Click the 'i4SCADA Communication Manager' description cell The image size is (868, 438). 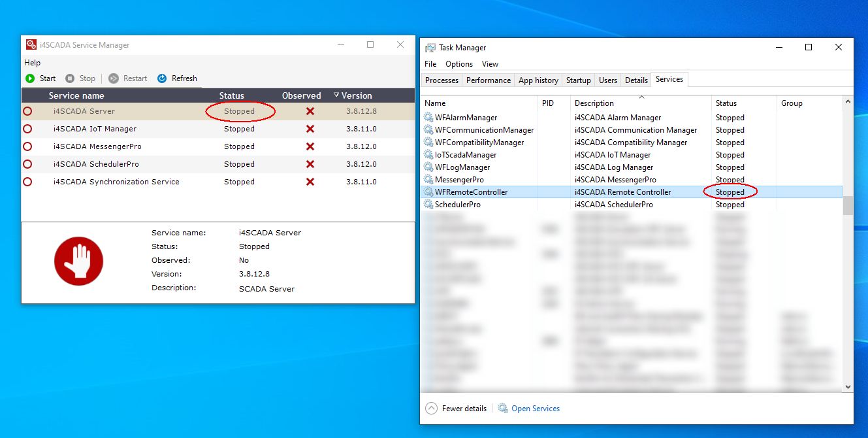coord(635,130)
